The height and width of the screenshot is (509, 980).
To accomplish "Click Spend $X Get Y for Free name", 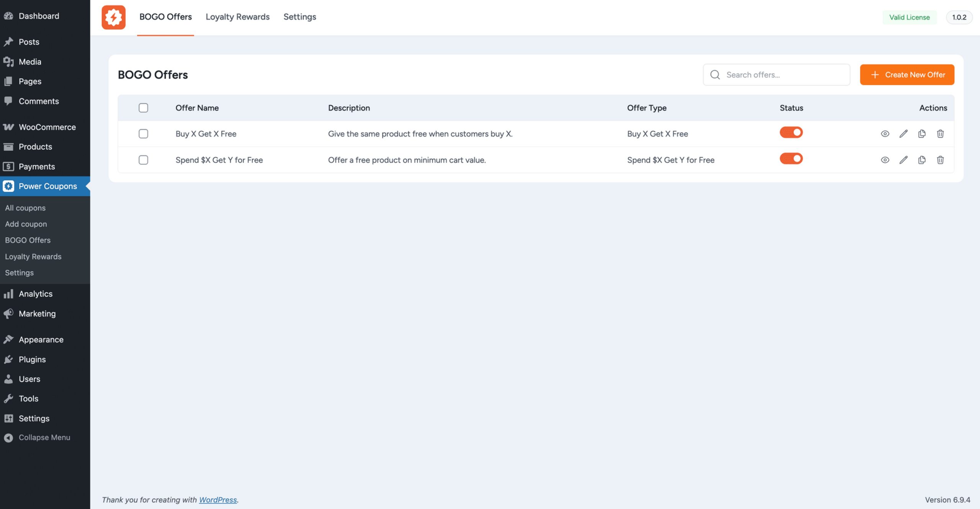I will (219, 160).
